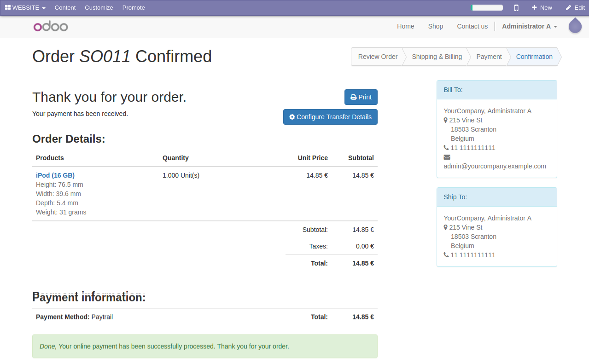Click the Quantity column header
The width and height of the screenshot is (589, 364).
pos(175,158)
